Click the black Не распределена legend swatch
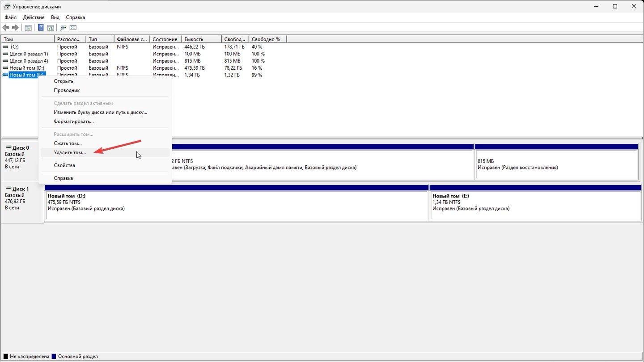Image resolution: width=644 pixels, height=362 pixels. (5, 357)
